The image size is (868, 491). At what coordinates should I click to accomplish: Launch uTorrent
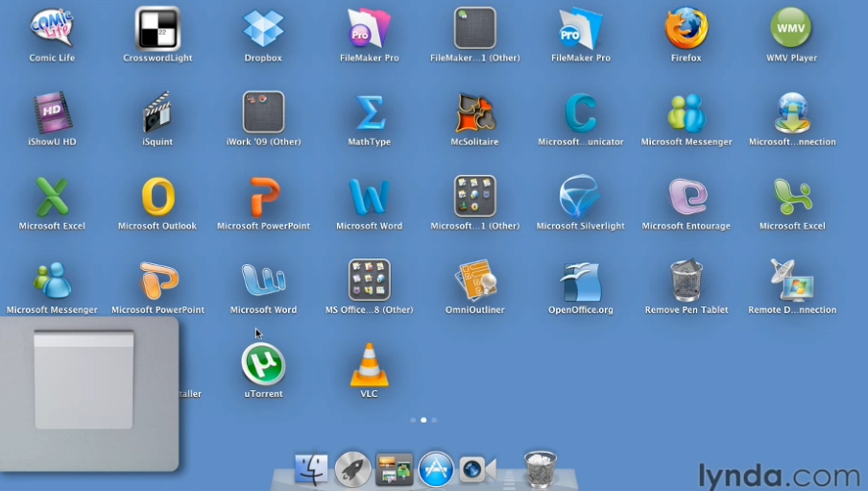pyautogui.click(x=263, y=365)
